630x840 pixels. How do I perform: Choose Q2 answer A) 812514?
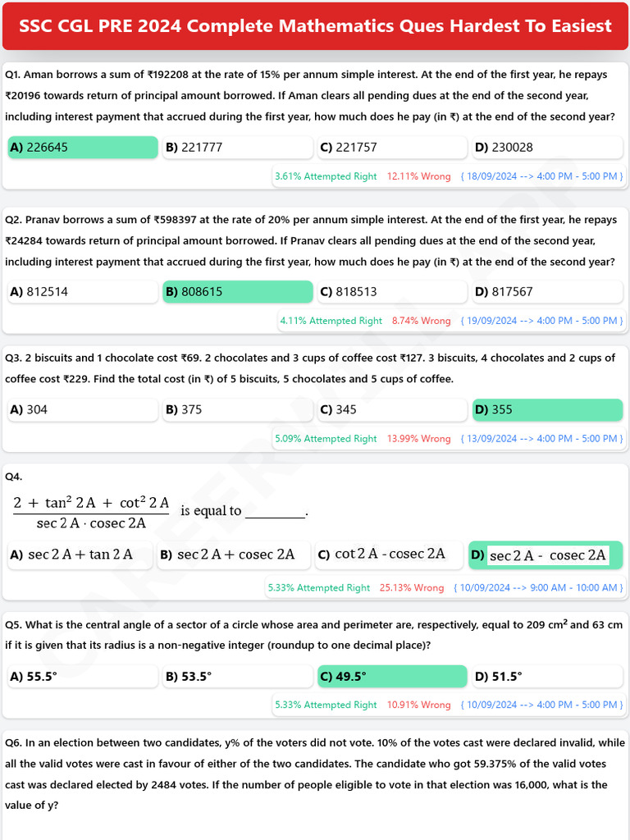[82, 292]
